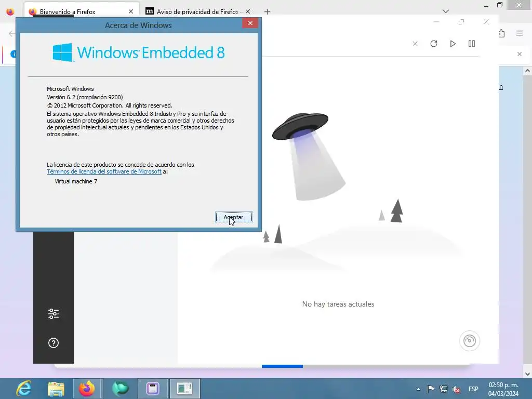Viewport: 532px width, 399px height.
Task: Open the help question mark icon in sidebar
Action: [54, 343]
